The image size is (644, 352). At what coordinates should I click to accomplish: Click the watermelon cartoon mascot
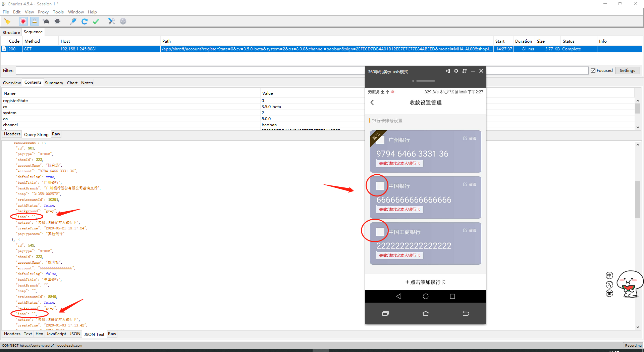click(630, 284)
